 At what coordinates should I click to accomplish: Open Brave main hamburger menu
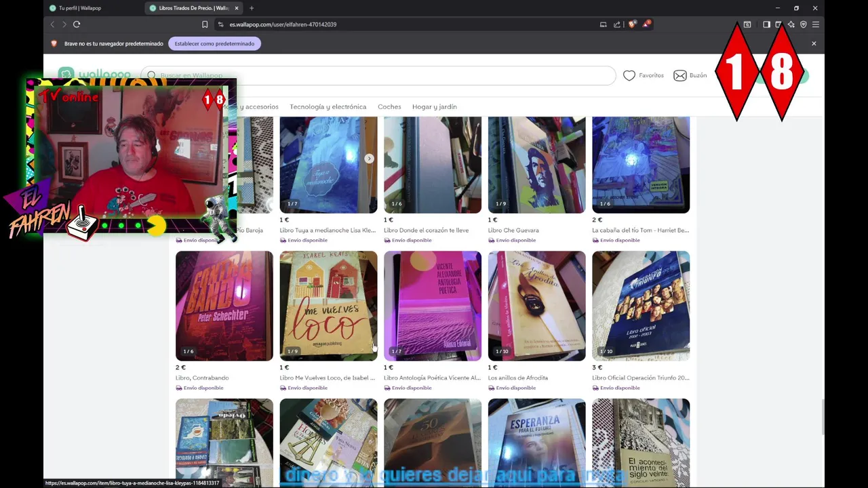coord(815,24)
